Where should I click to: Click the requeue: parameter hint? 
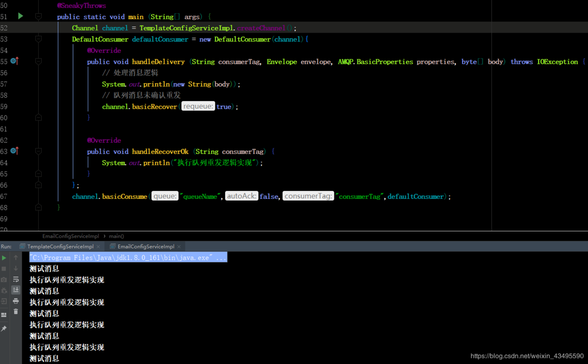click(198, 106)
